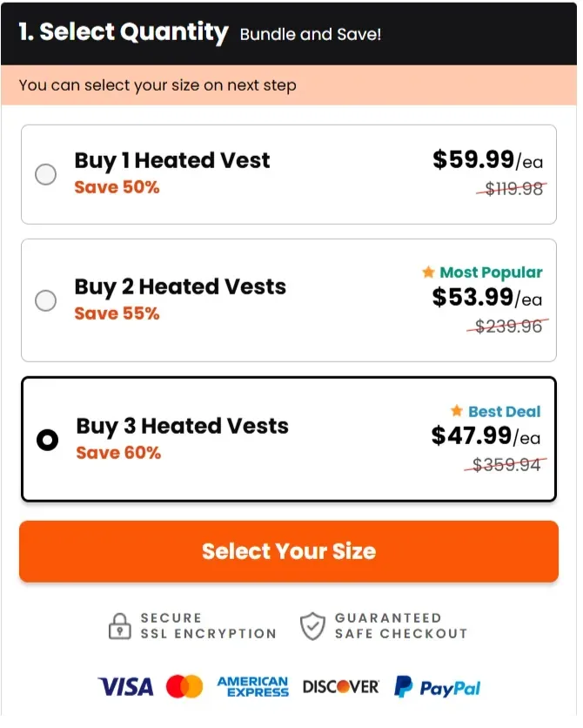583x728 pixels.
Task: Click the Visa payment icon
Action: pyautogui.click(x=124, y=687)
